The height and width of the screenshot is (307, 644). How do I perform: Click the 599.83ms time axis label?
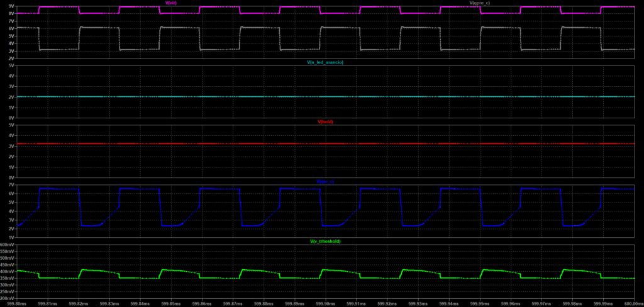(x=109, y=303)
